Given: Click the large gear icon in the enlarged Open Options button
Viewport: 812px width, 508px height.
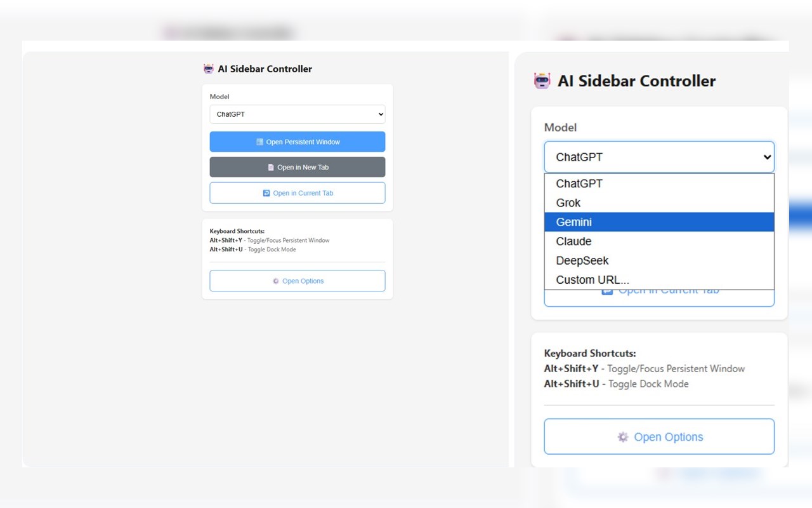Looking at the screenshot, I should point(623,437).
